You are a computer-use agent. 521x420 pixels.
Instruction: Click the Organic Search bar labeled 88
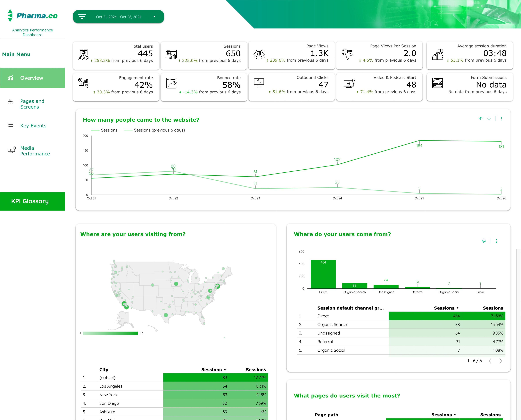[x=354, y=286]
